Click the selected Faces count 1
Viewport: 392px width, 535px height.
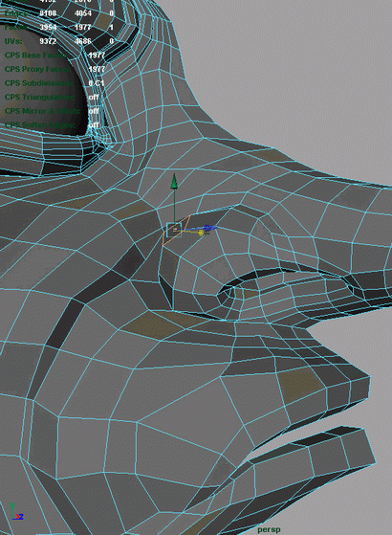coord(112,28)
